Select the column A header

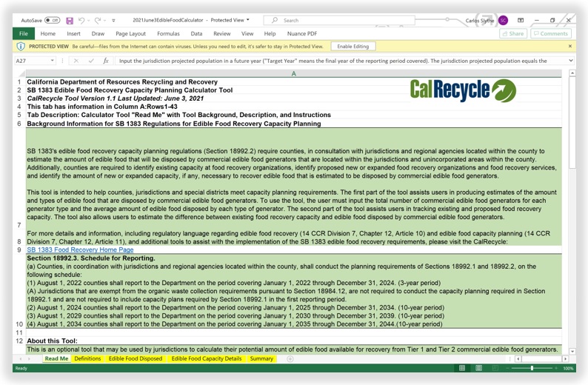point(293,73)
